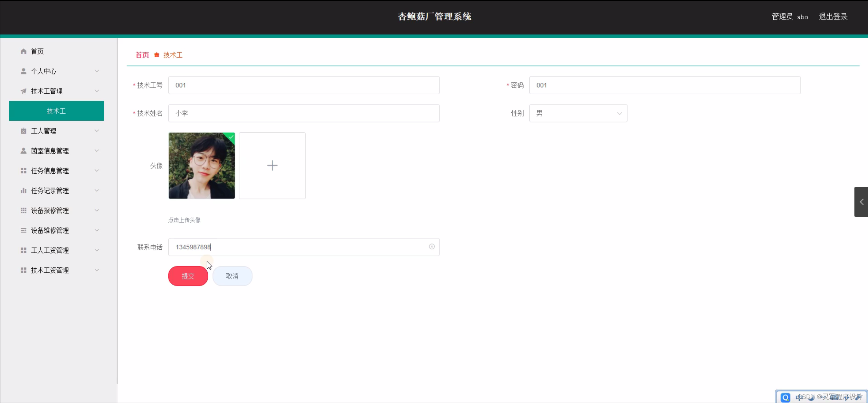
Task: Submit the form via 提交 button
Action: click(188, 276)
